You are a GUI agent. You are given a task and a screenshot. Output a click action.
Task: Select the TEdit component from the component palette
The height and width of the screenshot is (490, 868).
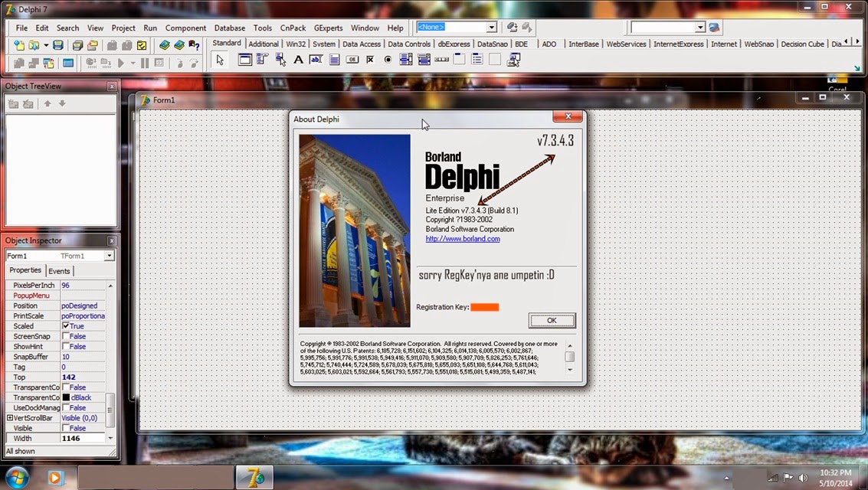click(315, 59)
